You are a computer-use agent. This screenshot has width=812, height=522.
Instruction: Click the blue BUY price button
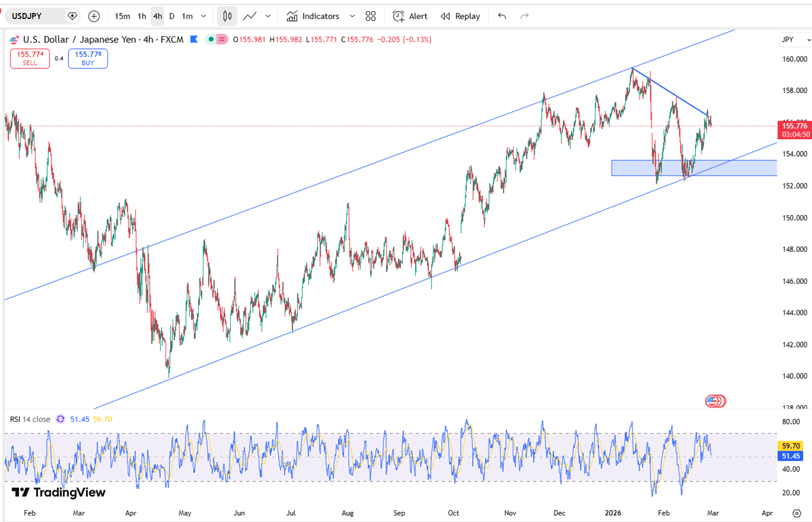point(88,58)
